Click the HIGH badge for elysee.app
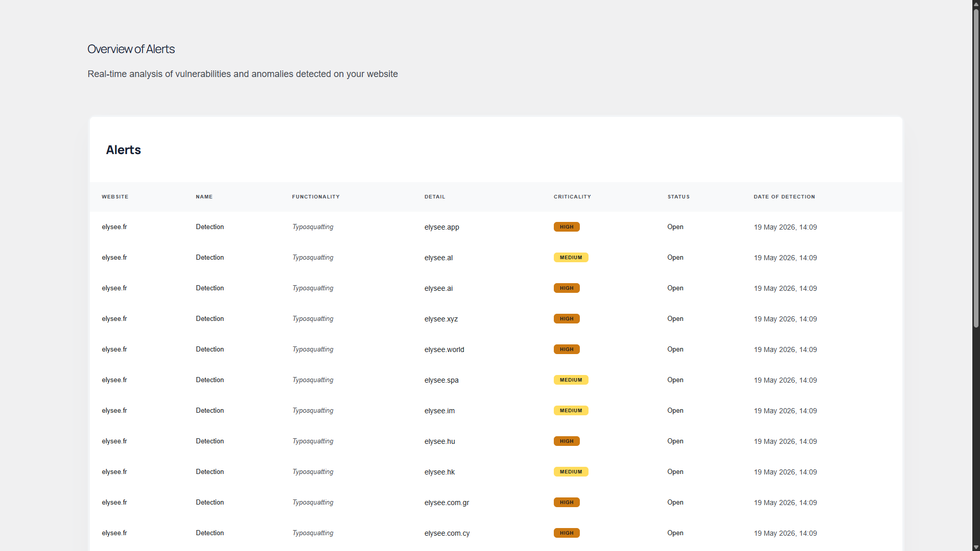The width and height of the screenshot is (980, 551). [567, 227]
